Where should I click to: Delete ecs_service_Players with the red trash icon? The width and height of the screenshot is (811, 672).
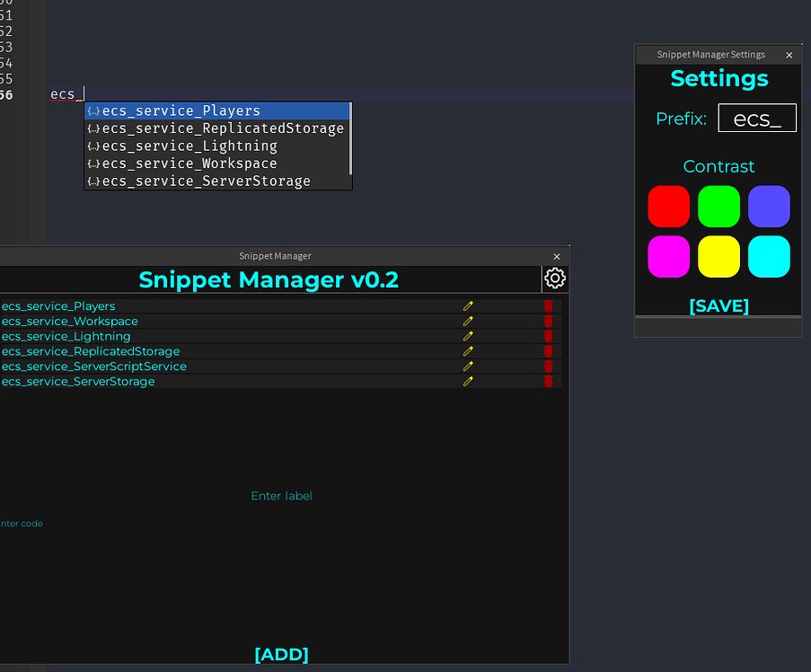coord(548,305)
